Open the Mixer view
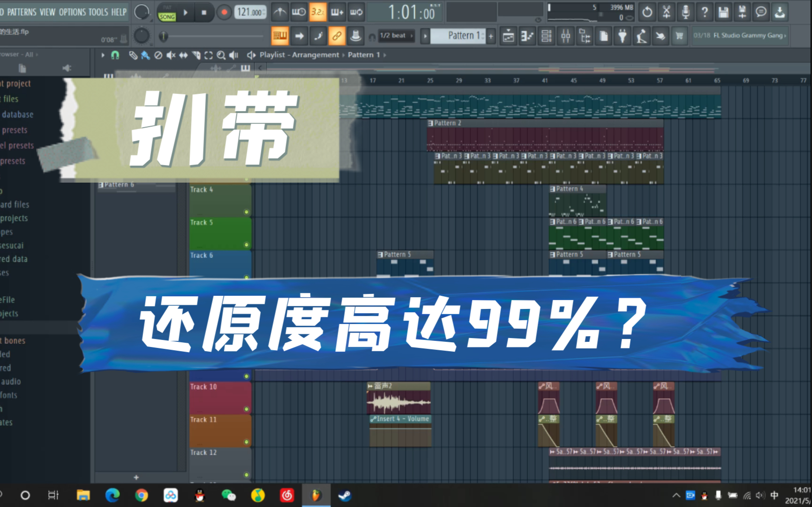Screen dimensions: 812x507 click(x=566, y=36)
